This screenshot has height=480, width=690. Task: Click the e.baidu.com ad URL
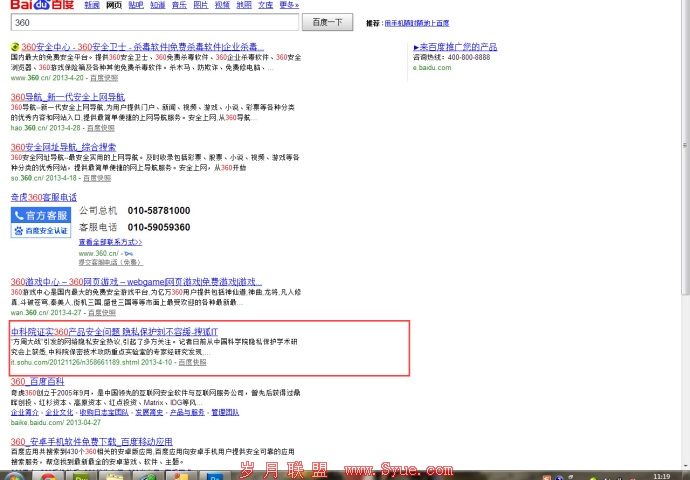pyautogui.click(x=432, y=68)
